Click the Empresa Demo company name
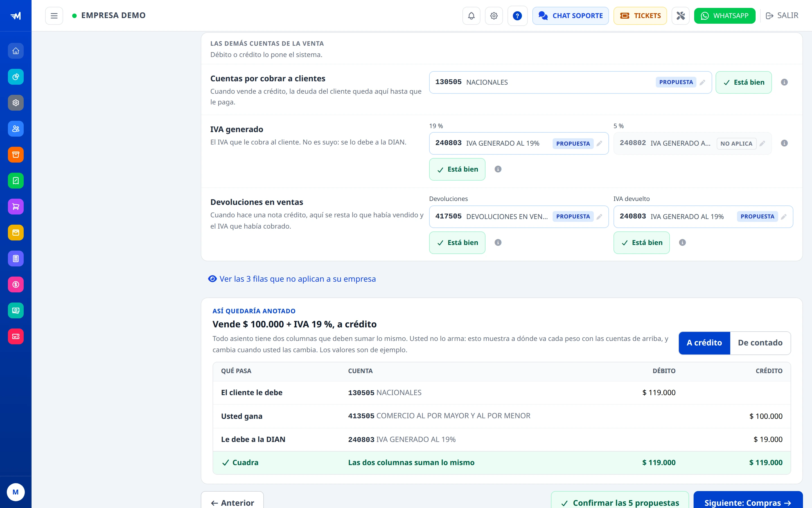 [x=113, y=16]
